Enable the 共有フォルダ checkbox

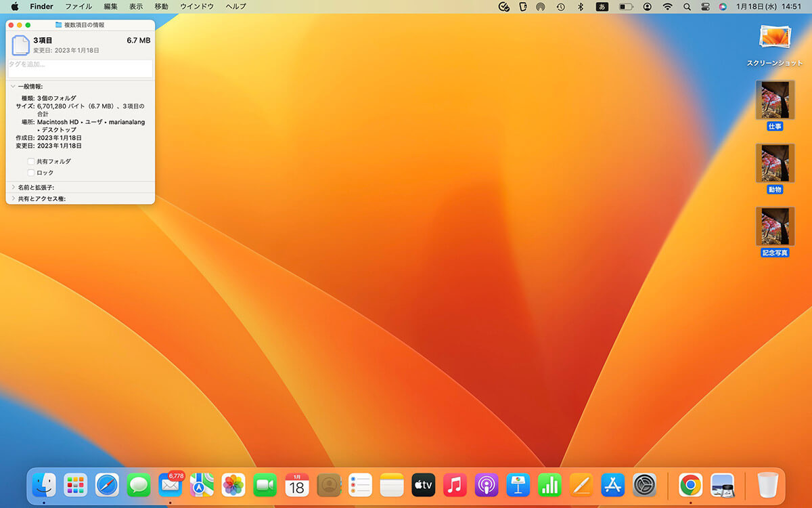[30, 162]
